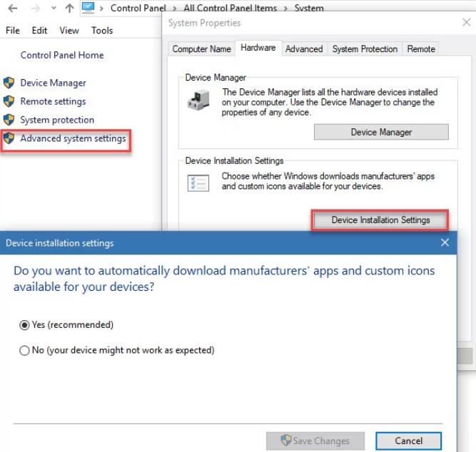Click shield icon next to System protection
The height and width of the screenshot is (452, 476).
pos(9,120)
